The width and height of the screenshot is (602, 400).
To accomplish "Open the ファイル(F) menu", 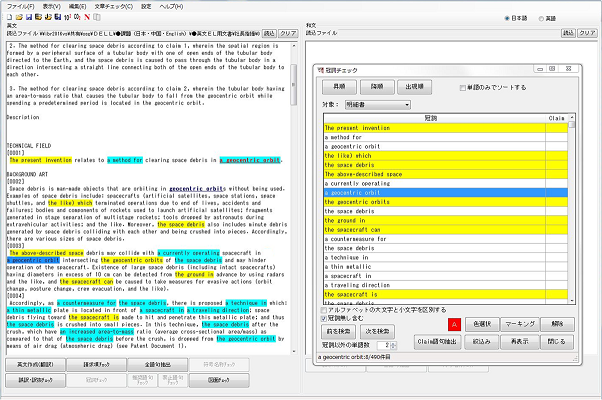I will tap(20, 7).
